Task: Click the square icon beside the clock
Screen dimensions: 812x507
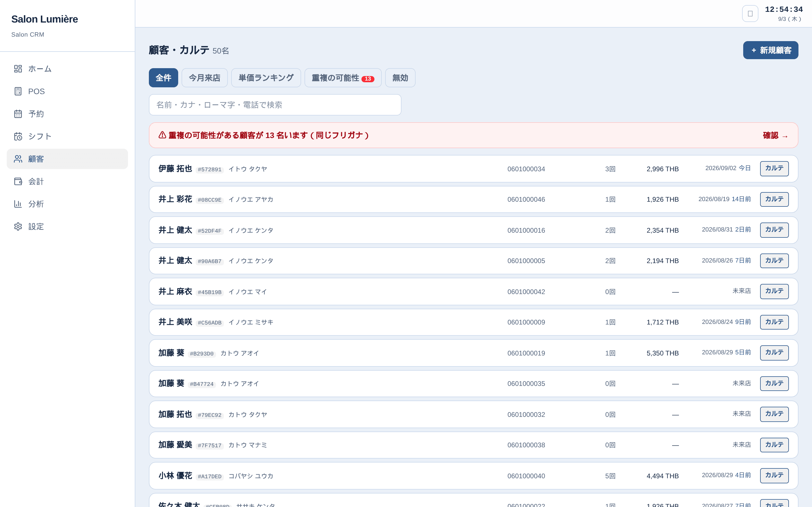Action: coord(750,14)
